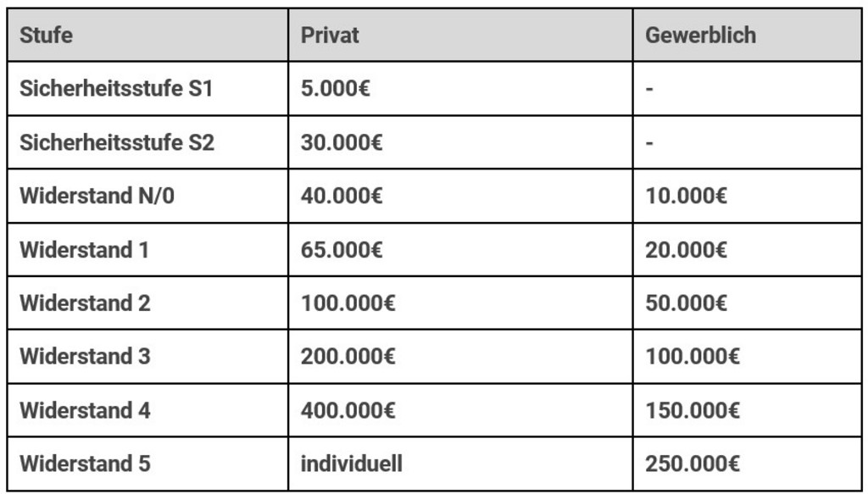Select the Sicherheitsstufe S1 row label
Screen dimensions: 868x494
pos(115,88)
